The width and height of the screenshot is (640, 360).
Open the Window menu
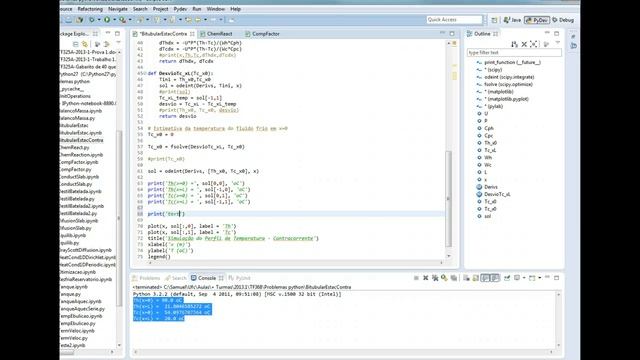(216, 9)
